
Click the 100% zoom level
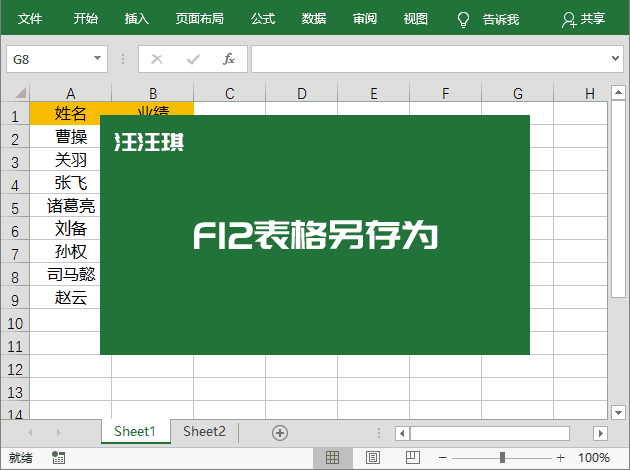coord(593,458)
